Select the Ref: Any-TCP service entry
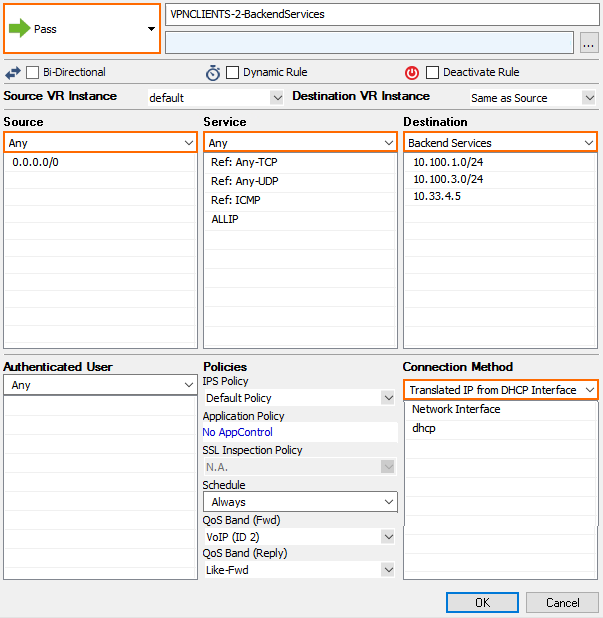The height and width of the screenshot is (618, 603). [300, 162]
